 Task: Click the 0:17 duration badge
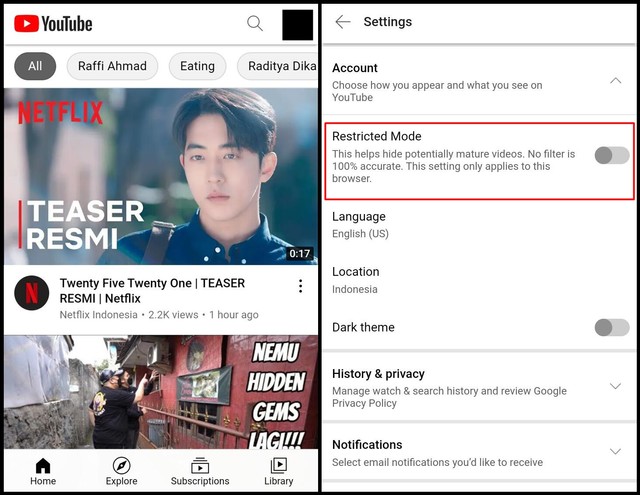pyautogui.click(x=300, y=253)
